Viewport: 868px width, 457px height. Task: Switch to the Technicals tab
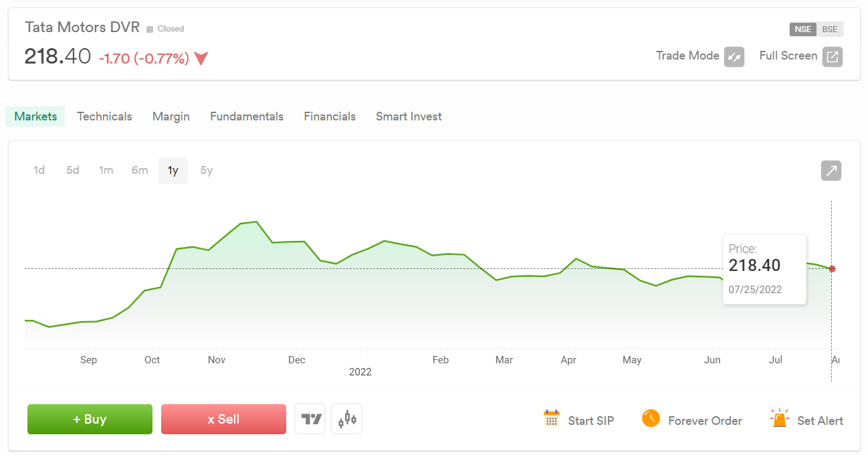(x=104, y=116)
